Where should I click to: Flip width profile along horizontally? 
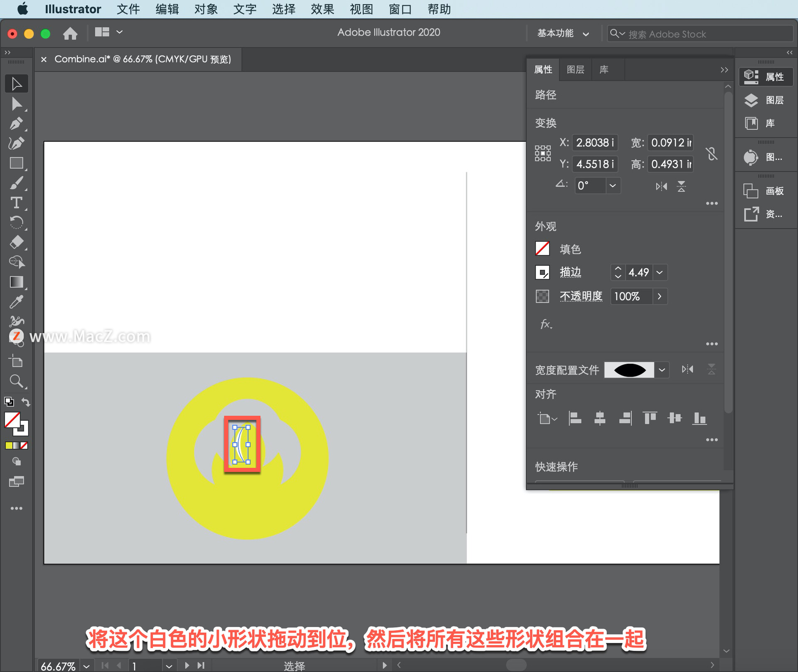[x=687, y=369]
